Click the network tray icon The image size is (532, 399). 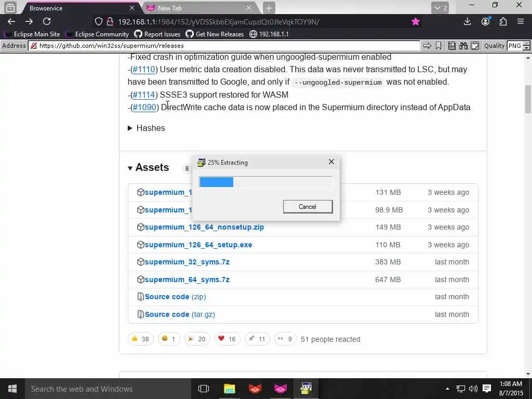[460, 389]
